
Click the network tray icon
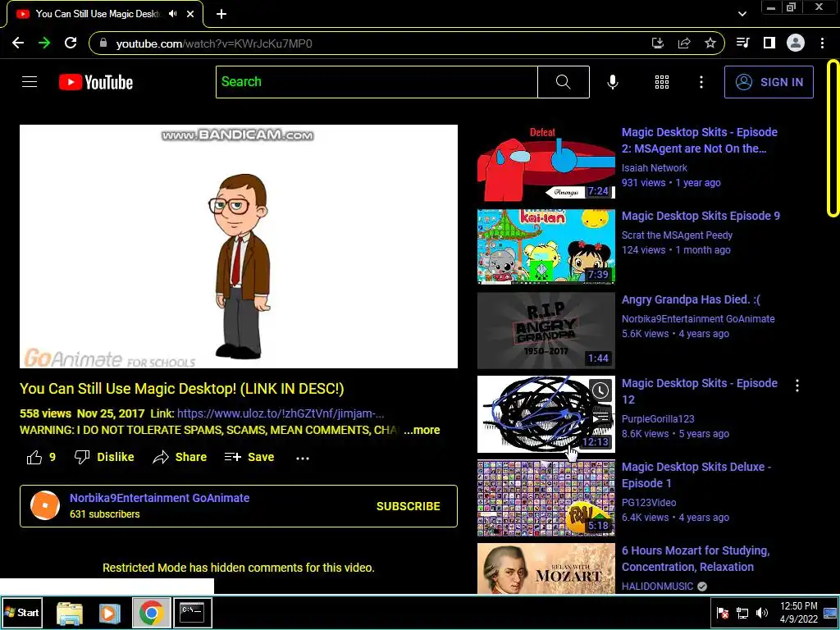coord(742,613)
